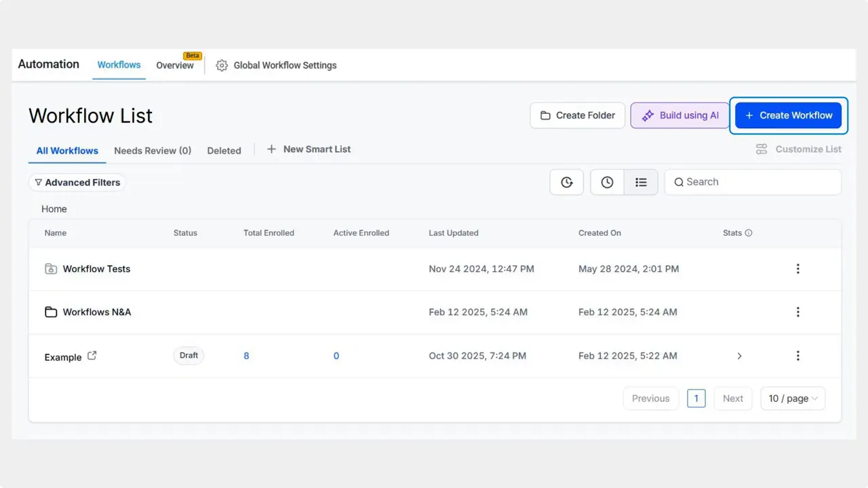
Task: Open the kebab menu for Workflow Tests
Action: pos(798,268)
